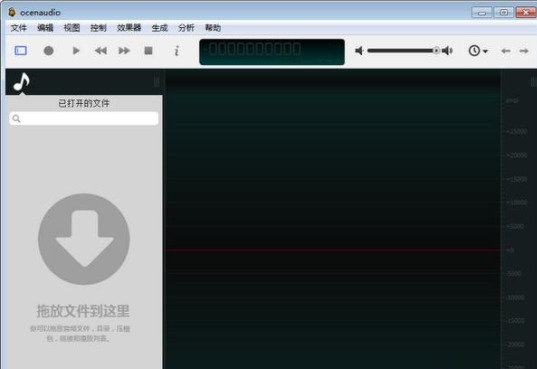The height and width of the screenshot is (369, 537).
Task: Open the clock history dropdown
Action: [478, 51]
